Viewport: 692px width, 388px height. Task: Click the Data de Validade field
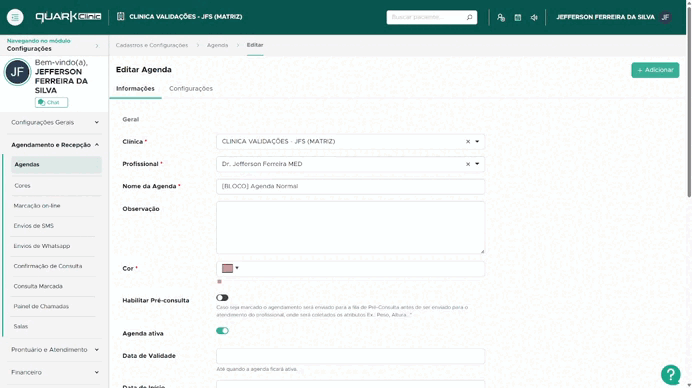[350, 356]
